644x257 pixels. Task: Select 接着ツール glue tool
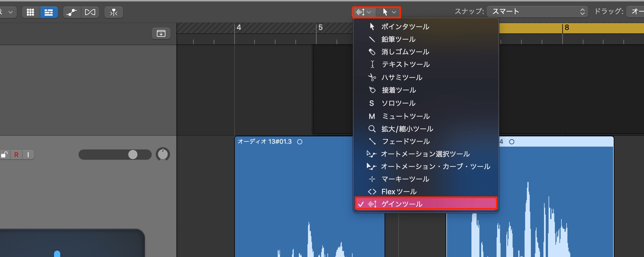(426, 90)
